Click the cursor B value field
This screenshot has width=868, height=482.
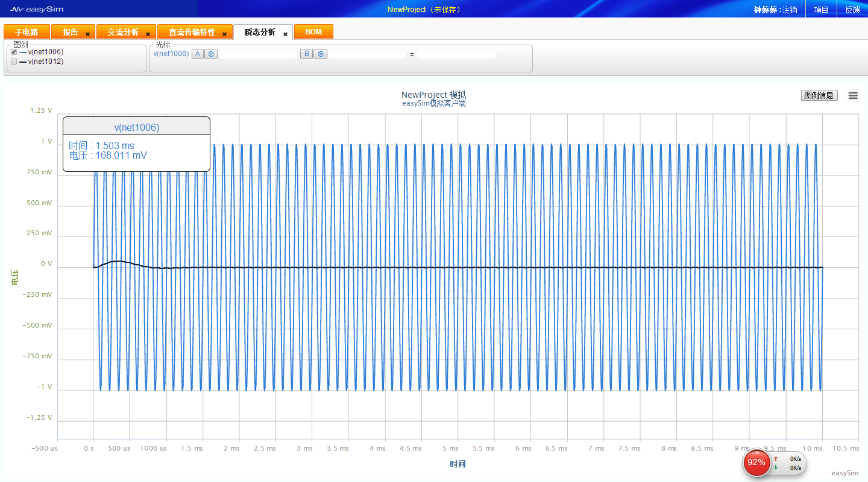[367, 54]
